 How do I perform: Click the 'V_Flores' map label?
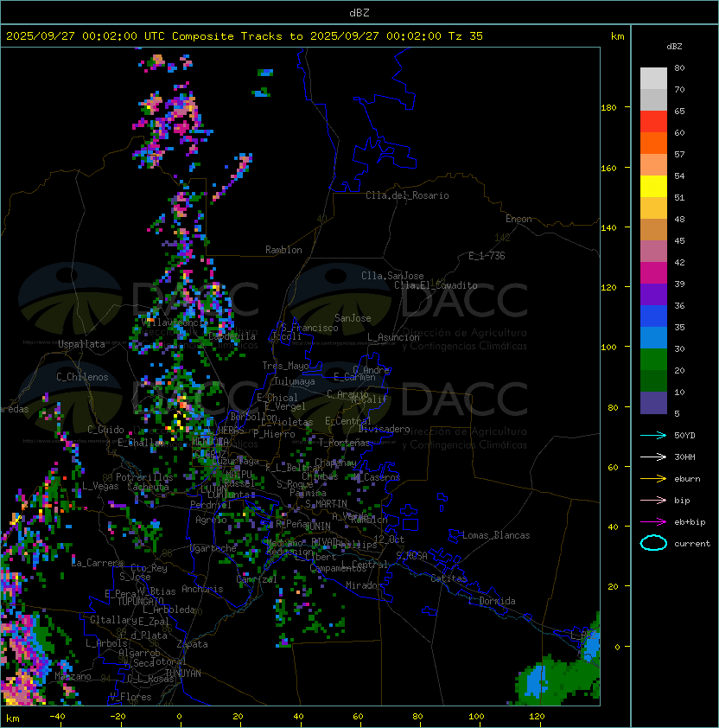click(130, 697)
